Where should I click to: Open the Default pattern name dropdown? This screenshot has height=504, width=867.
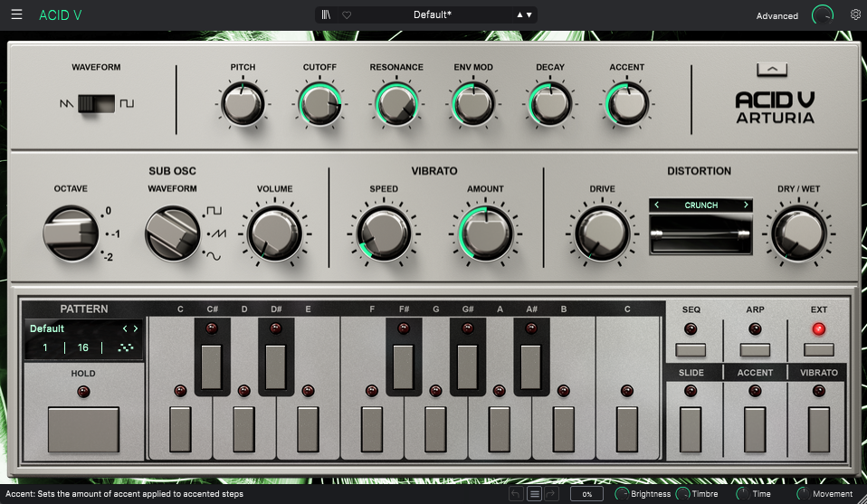[x=47, y=328]
